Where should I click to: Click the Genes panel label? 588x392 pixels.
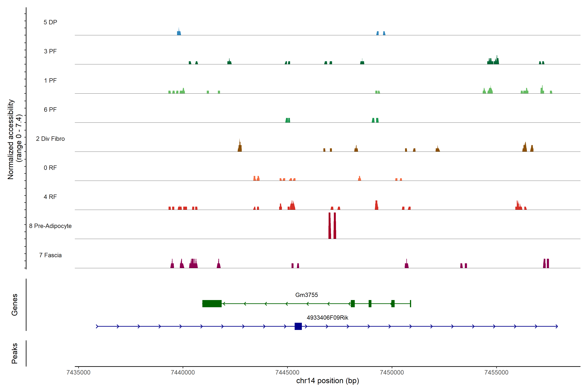(15, 304)
